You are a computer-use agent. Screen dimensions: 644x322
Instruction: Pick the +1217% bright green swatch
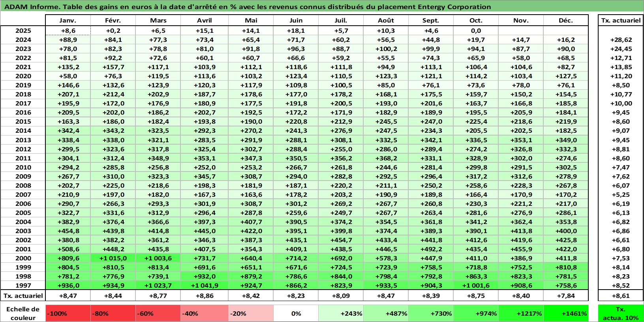click(521, 313)
